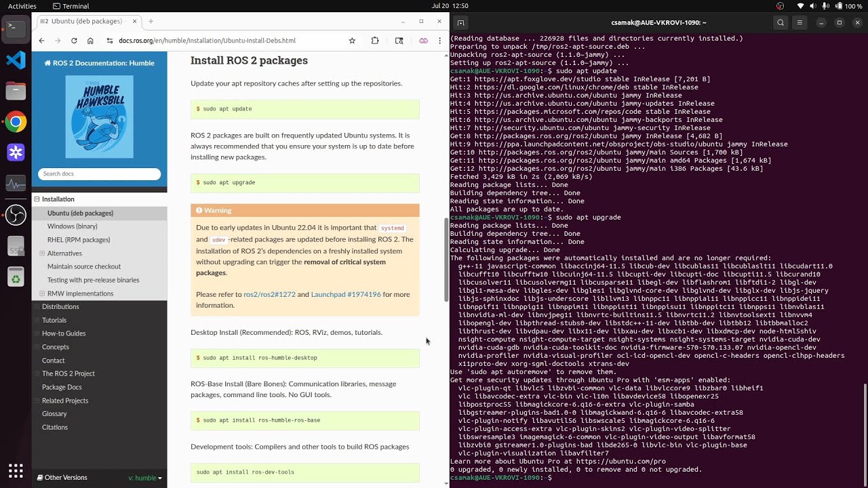Screen dimensions: 868x488
Task: Open the Files manager in the dock
Action: point(16,91)
